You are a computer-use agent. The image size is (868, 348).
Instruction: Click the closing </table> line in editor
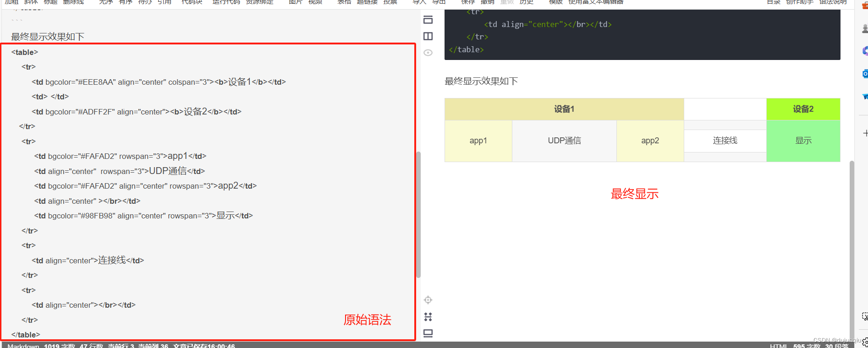click(26, 335)
